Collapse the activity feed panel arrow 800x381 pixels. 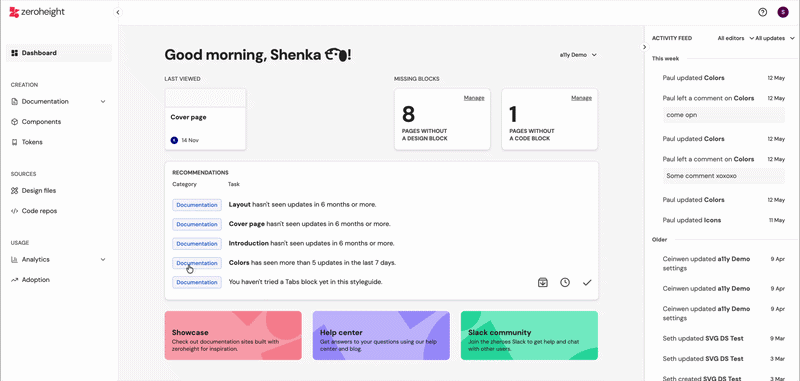pyautogui.click(x=644, y=47)
